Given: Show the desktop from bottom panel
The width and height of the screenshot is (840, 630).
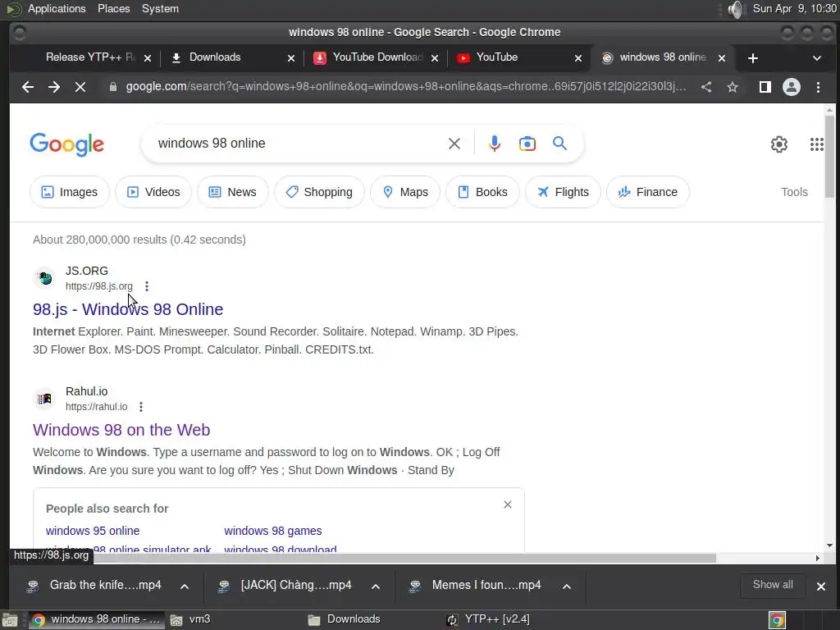Looking at the screenshot, I should point(10,620).
